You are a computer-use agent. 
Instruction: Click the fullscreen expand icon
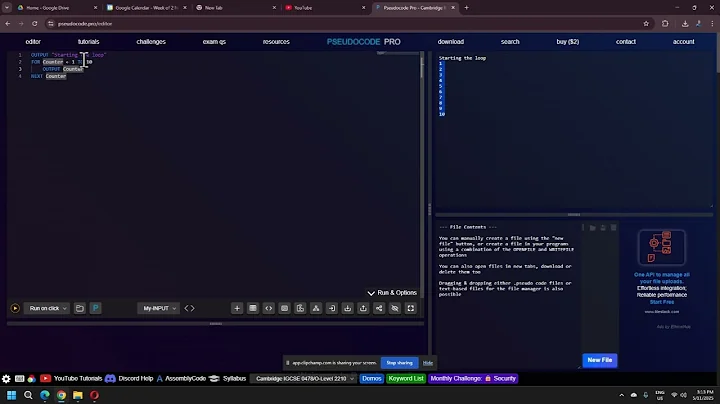pos(411,309)
